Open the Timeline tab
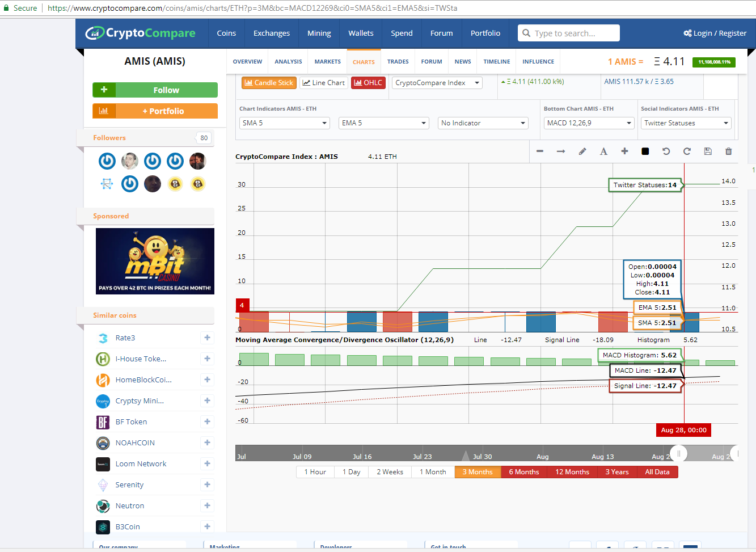756x552 pixels. [x=497, y=62]
